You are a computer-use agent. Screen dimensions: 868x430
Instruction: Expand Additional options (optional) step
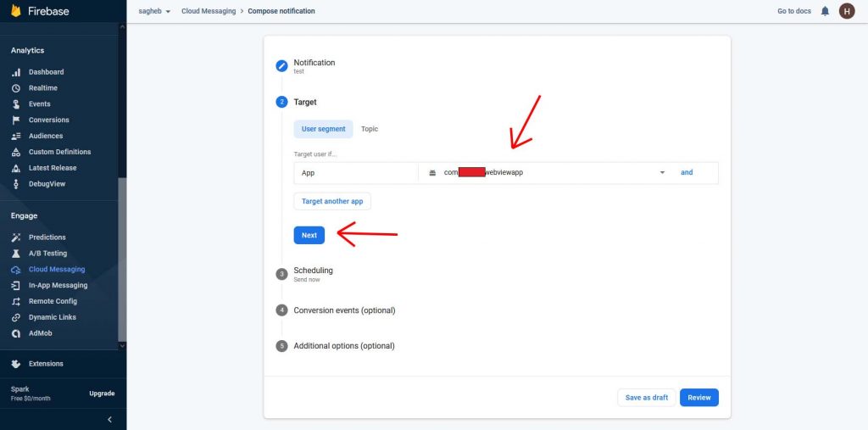[344, 346]
